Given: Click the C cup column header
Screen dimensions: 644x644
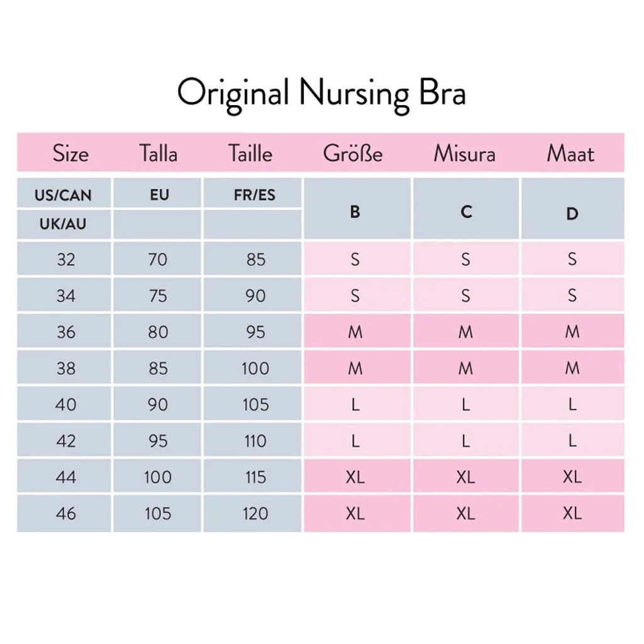Looking at the screenshot, I should pos(465,212).
